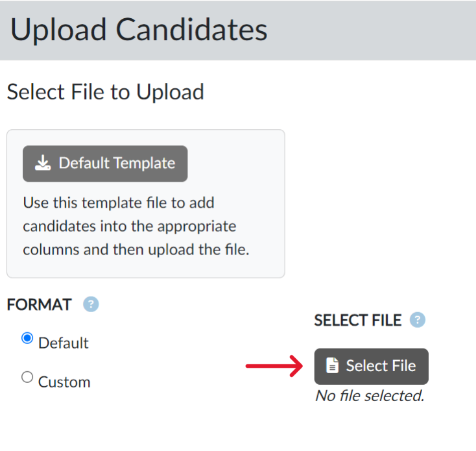Click the 'Select File to Upload' heading

point(105,92)
